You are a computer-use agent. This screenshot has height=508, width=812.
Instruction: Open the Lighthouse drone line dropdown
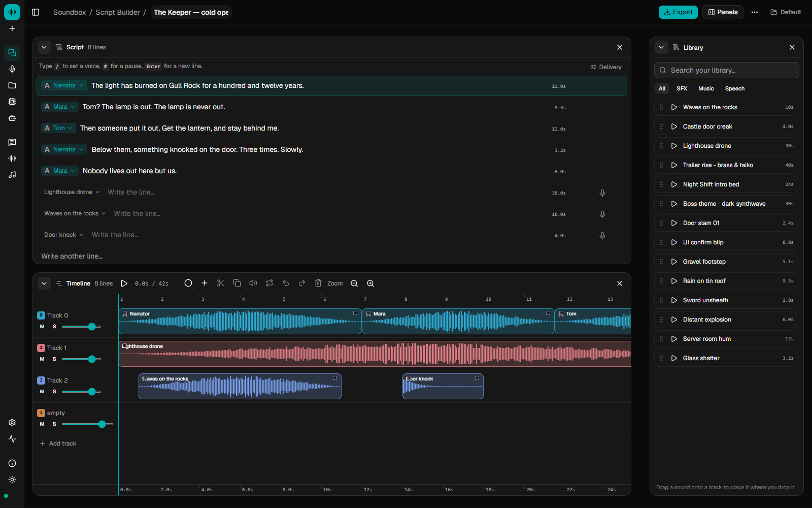click(72, 192)
